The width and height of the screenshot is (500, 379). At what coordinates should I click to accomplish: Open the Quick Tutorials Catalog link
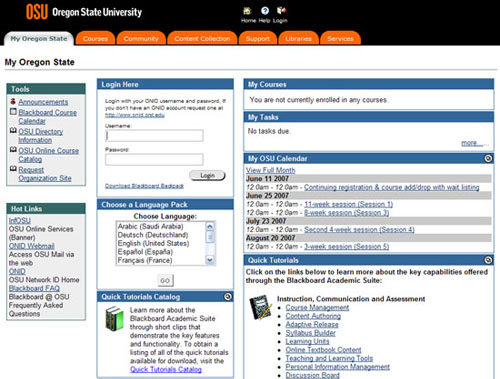(x=166, y=369)
